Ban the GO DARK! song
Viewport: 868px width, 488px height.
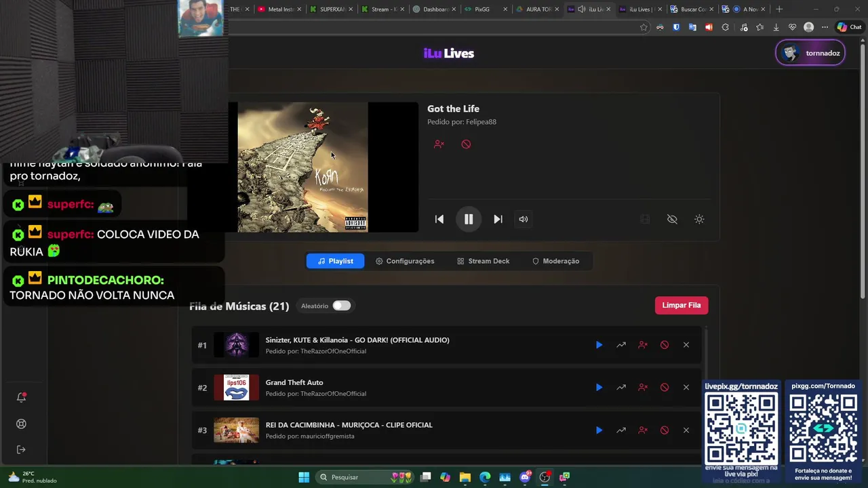point(665,345)
